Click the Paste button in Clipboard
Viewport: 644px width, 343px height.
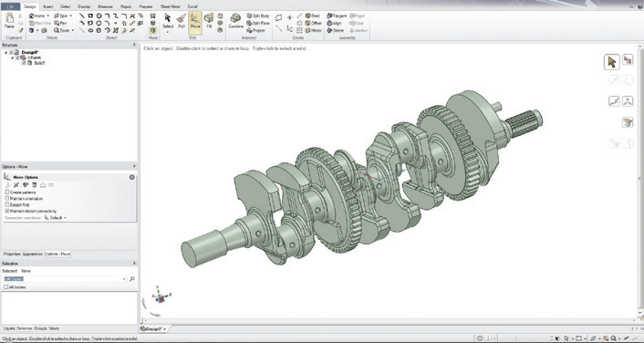(x=9, y=21)
